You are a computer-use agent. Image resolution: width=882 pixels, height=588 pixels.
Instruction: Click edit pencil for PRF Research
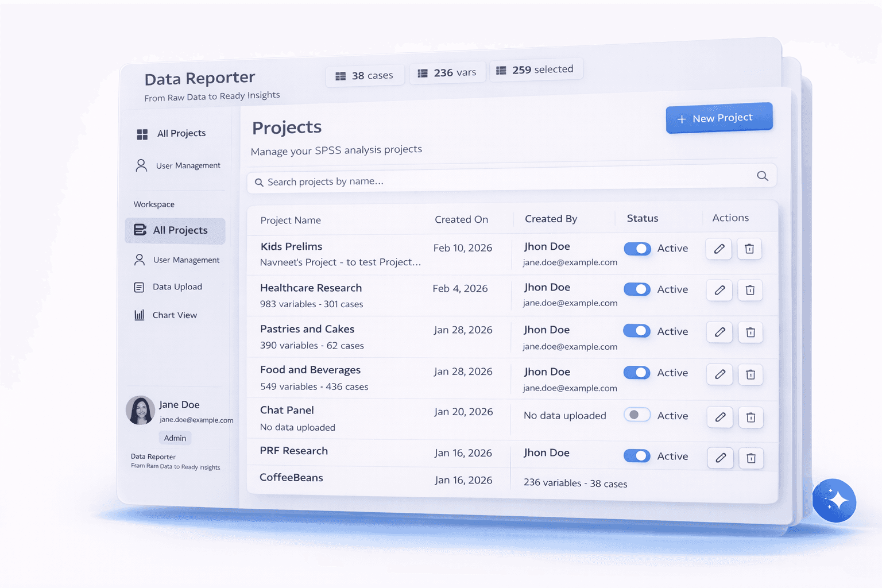[720, 458]
